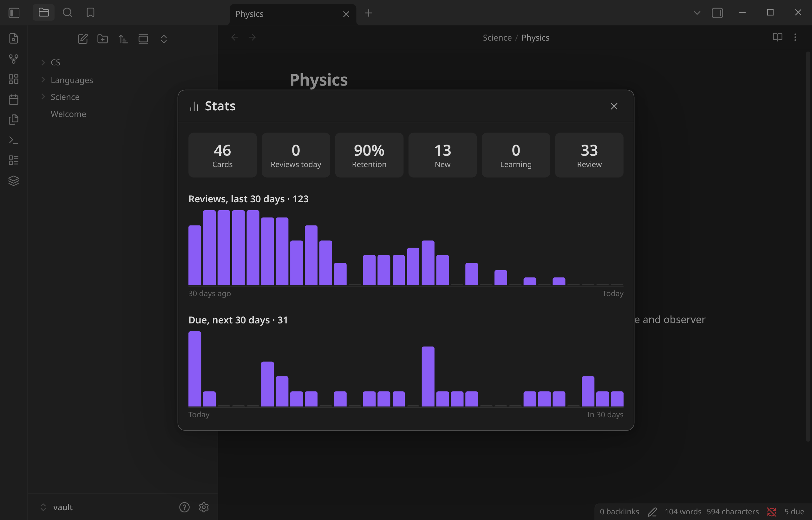
Task: Add a new tab with plus
Action: [x=369, y=13]
